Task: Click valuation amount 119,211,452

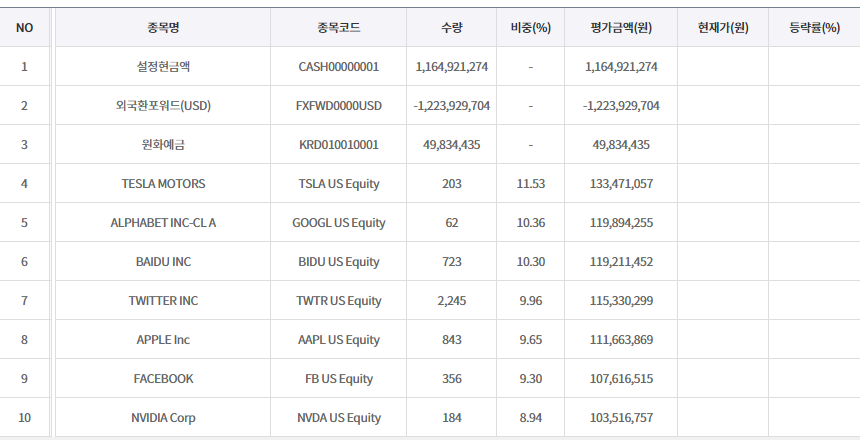Action: click(621, 262)
